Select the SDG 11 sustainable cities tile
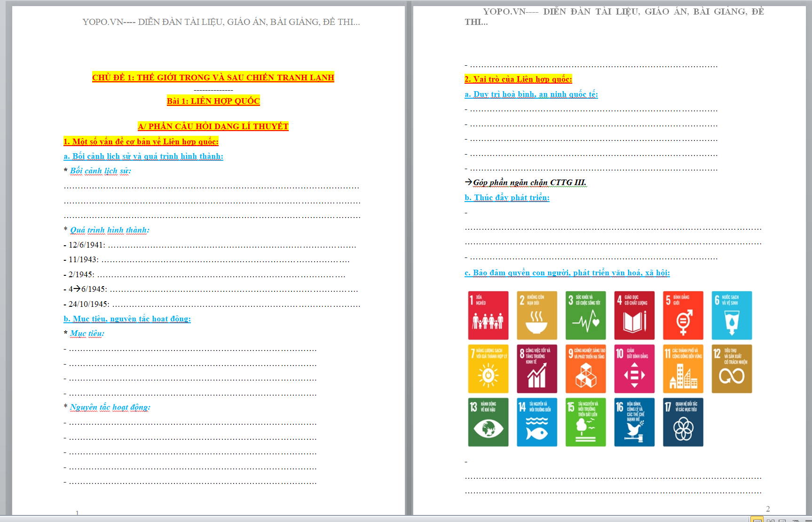Screen dimensions: 812x522 pos(683,369)
